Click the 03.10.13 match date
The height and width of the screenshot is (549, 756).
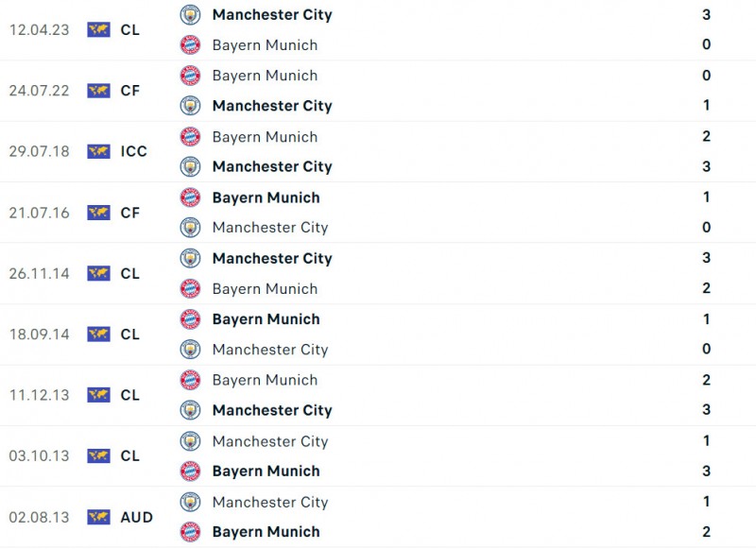click(x=39, y=455)
